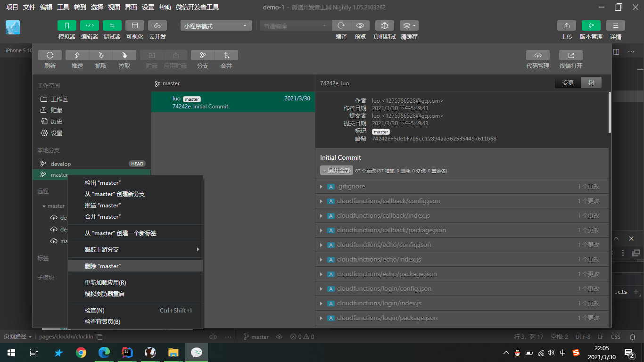Toggle the 编辑器 editor button

(90, 25)
